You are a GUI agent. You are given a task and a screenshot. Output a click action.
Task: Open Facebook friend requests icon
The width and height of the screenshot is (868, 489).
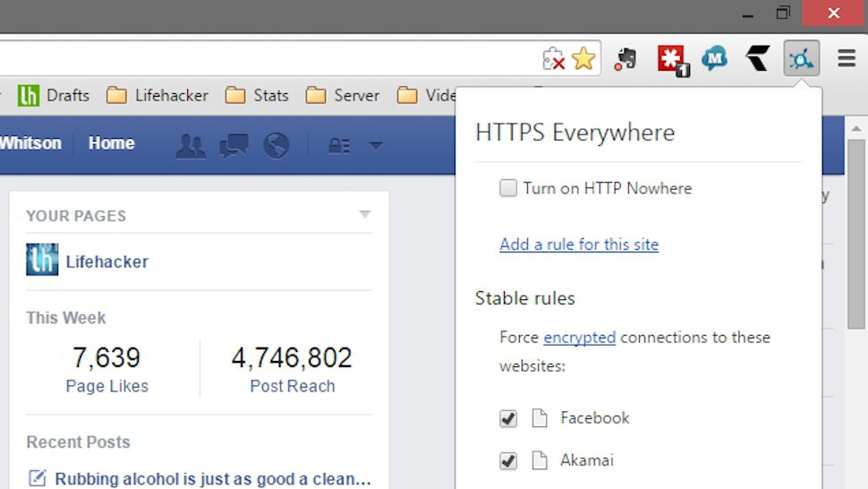click(x=191, y=146)
